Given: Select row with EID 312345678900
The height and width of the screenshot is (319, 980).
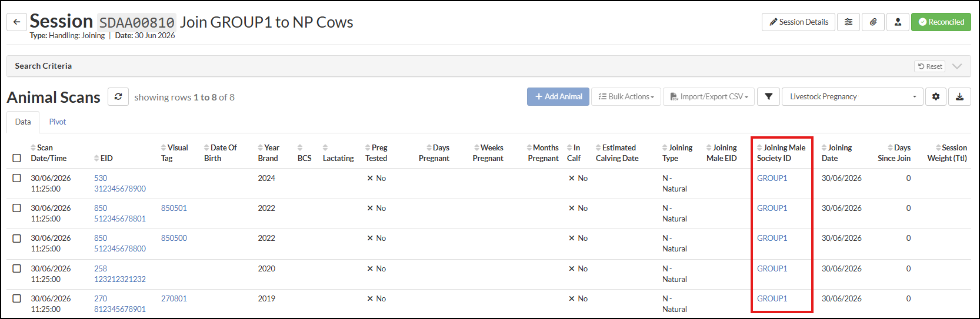Looking at the screenshot, I should coord(16,178).
